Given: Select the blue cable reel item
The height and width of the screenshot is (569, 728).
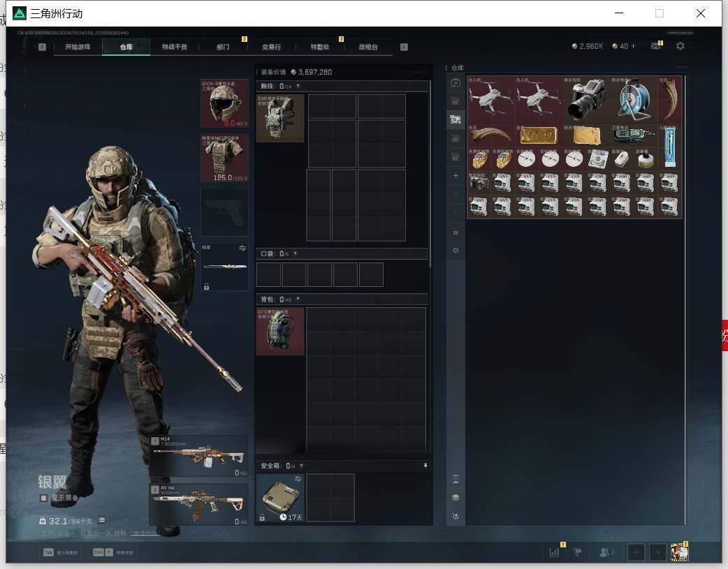Looking at the screenshot, I should [x=634, y=100].
